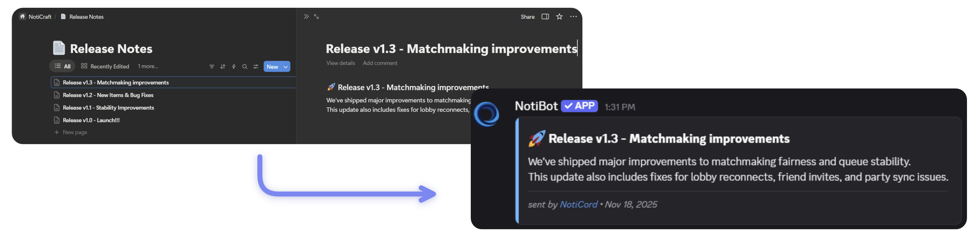Open the sort options icon
The width and height of the screenshot is (980, 244).
point(223,67)
